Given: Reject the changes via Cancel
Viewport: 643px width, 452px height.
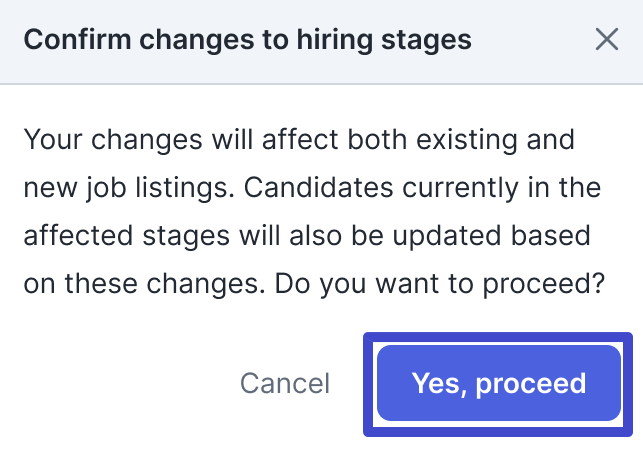Looking at the screenshot, I should (x=285, y=383).
